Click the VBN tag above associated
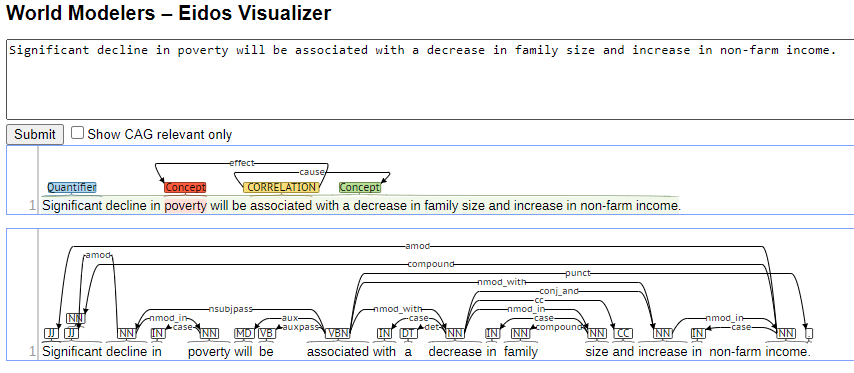Viewport: 854px width, 373px height. tap(337, 333)
